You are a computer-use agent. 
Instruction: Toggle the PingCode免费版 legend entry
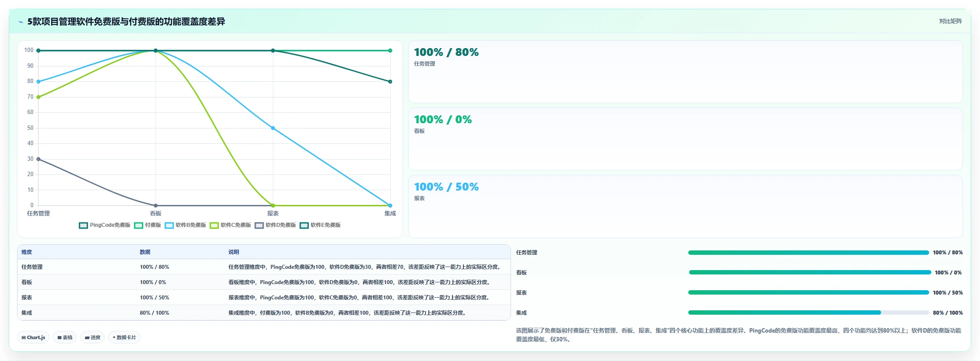click(x=105, y=225)
